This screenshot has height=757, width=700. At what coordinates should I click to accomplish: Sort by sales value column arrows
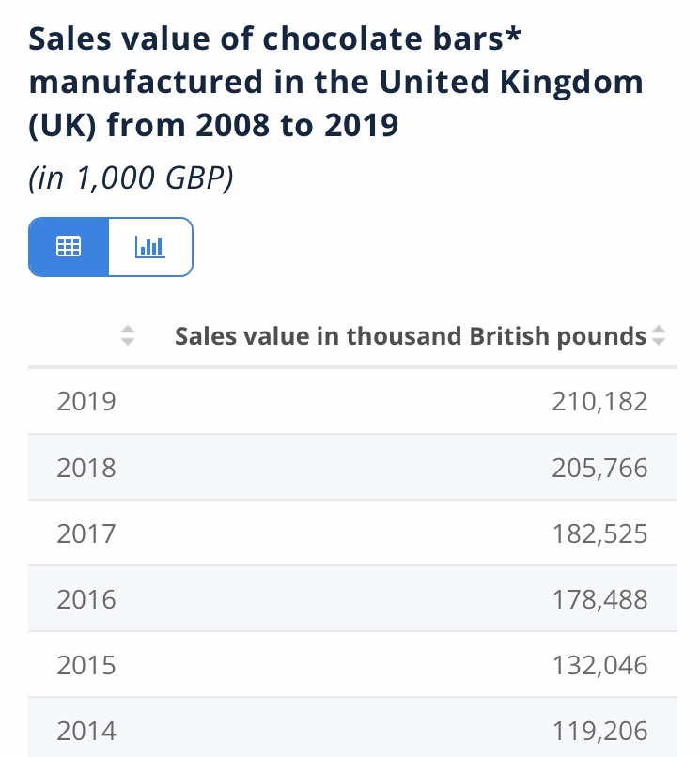point(659,335)
